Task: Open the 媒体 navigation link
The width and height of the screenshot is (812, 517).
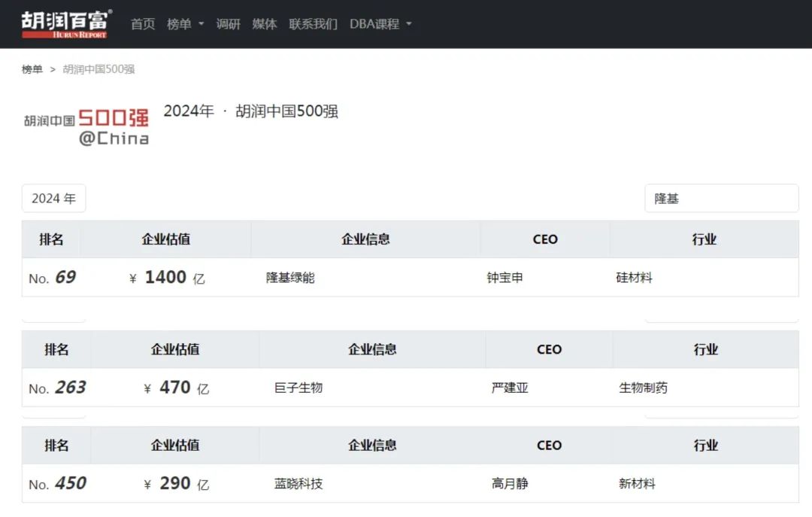Action: click(x=265, y=24)
